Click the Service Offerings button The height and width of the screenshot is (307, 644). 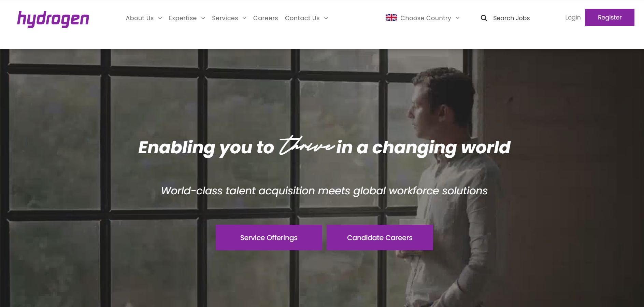coord(269,238)
